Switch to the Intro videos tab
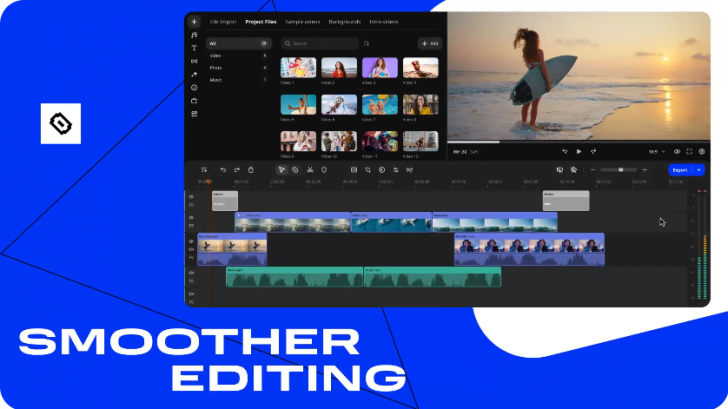 pos(384,22)
